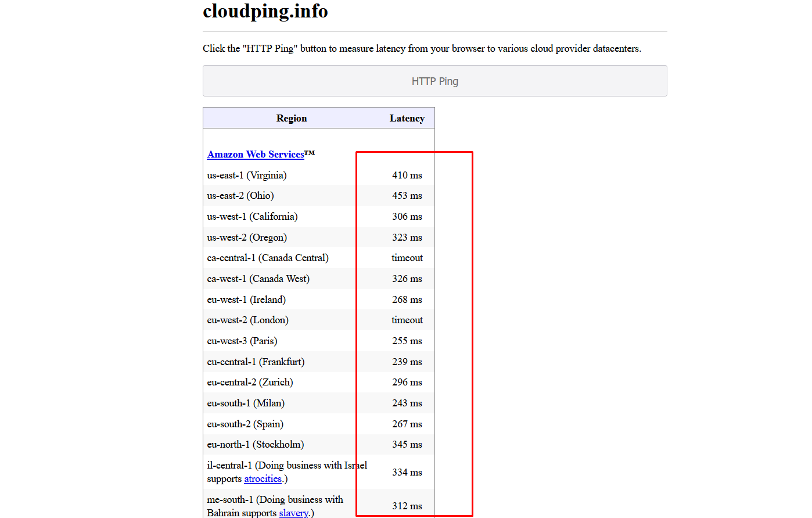This screenshot has height=518, width=812.
Task: Click the ca-central-1 timeout entry
Action: (407, 258)
